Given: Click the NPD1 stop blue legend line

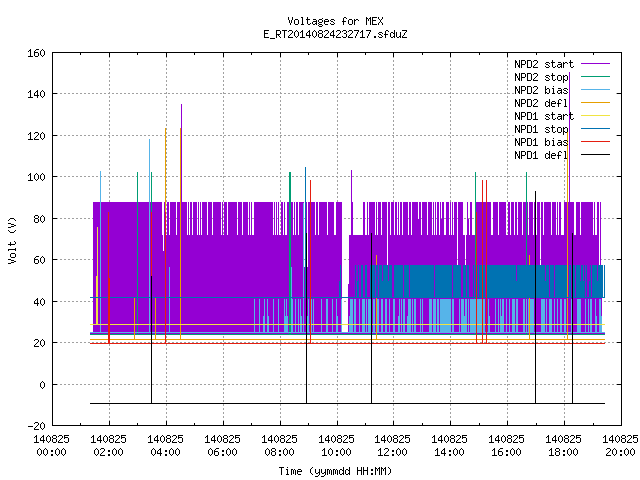Looking at the screenshot, I should point(595,129).
